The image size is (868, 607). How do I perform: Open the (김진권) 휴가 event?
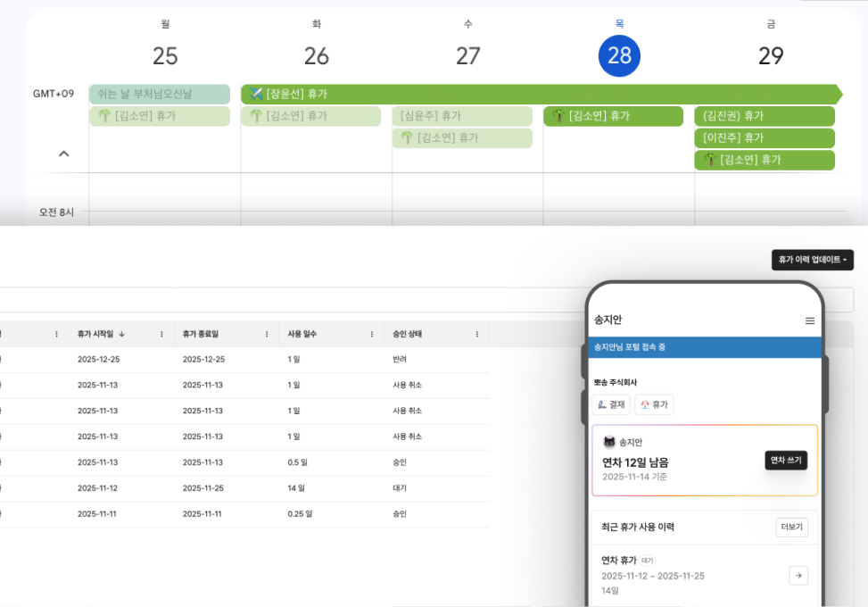(x=765, y=116)
